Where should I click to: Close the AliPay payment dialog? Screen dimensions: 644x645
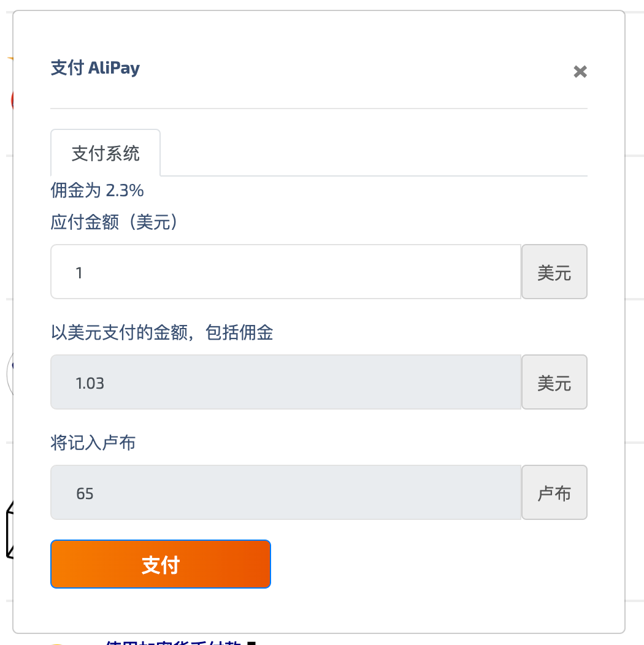coord(580,72)
